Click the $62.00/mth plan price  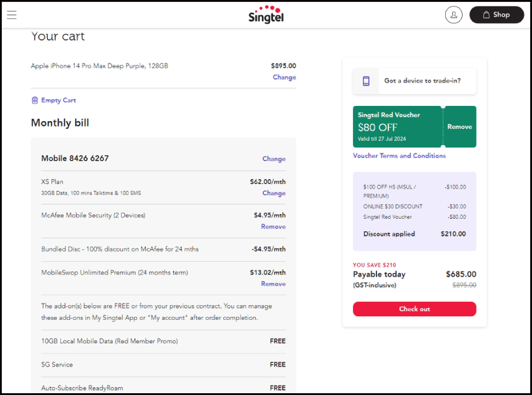pyautogui.click(x=268, y=182)
